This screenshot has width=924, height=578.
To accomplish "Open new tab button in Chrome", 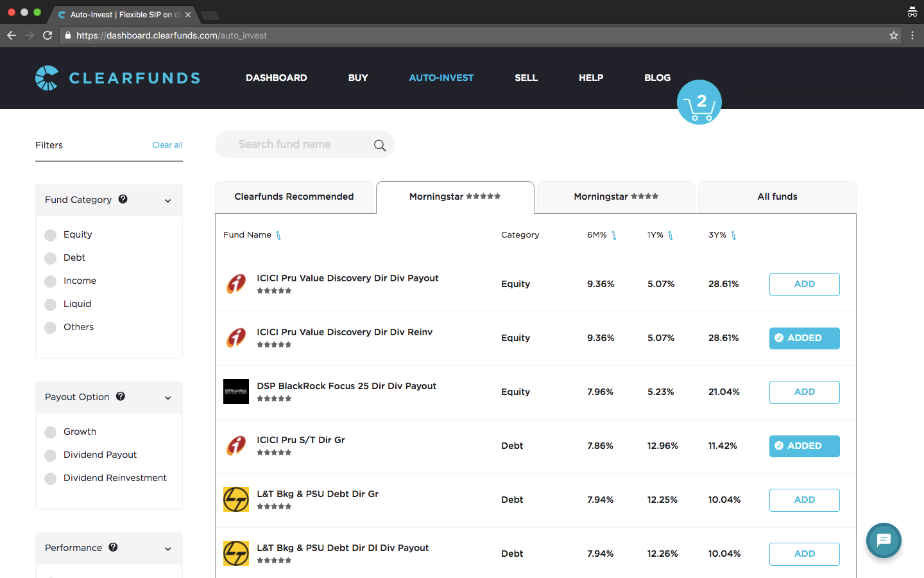I will tap(210, 15).
